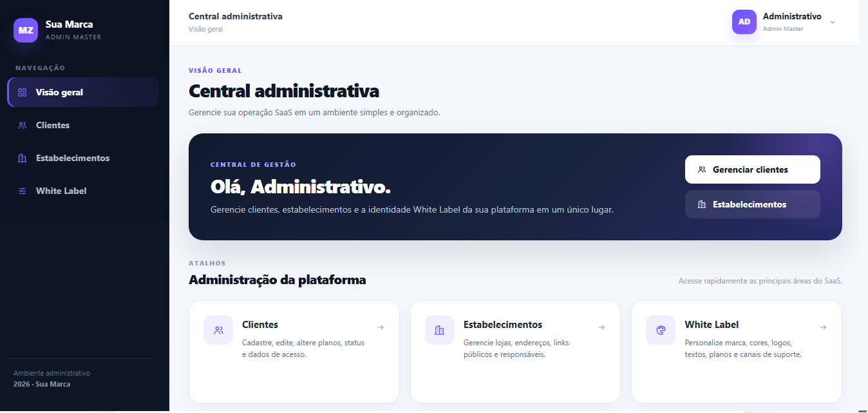
Task: Click the AD avatar badge in the header
Action: click(x=744, y=22)
